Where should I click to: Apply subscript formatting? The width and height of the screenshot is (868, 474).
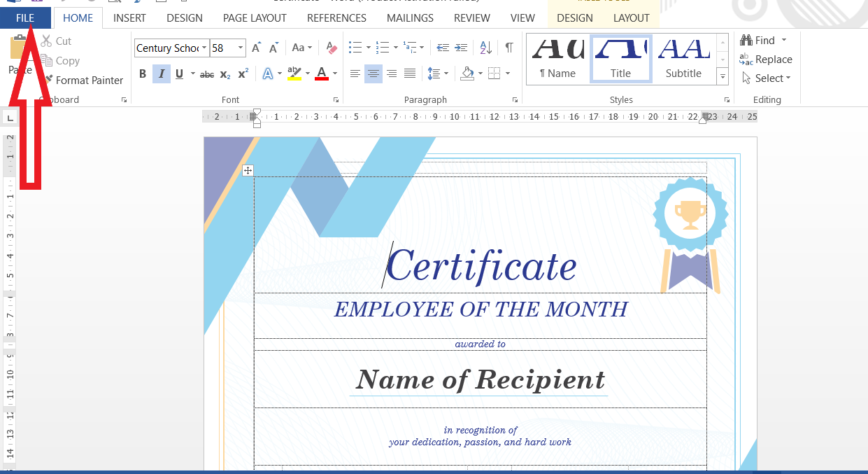coord(225,74)
